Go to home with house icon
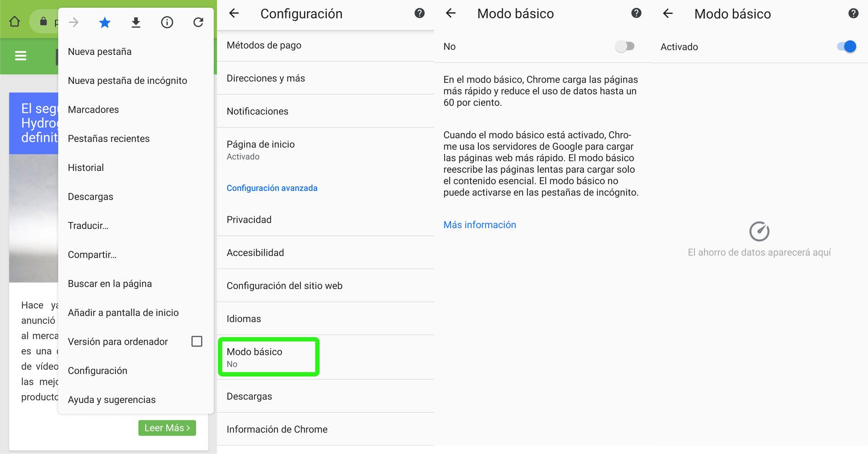 [15, 22]
